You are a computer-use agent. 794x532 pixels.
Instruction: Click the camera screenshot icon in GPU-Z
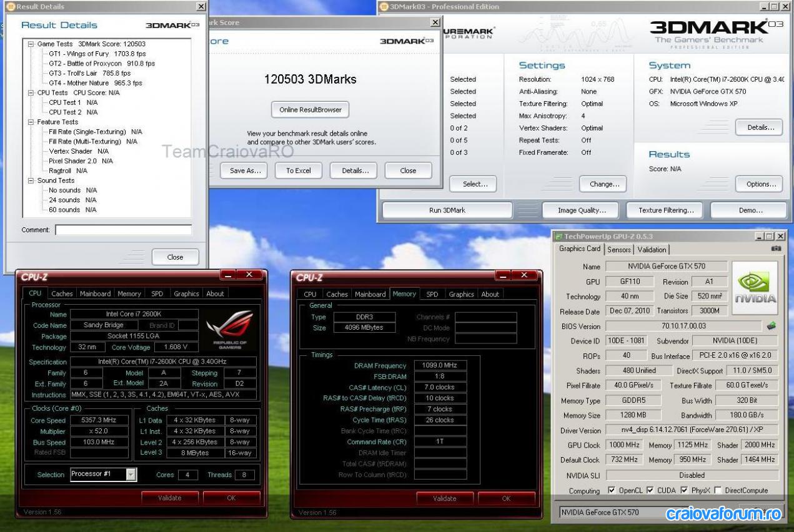[x=776, y=249]
